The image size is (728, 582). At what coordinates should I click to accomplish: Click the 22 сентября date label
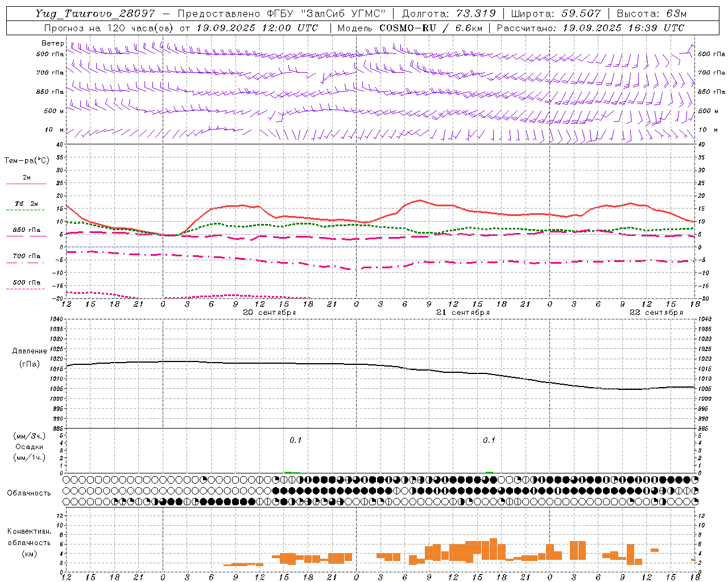[656, 313]
